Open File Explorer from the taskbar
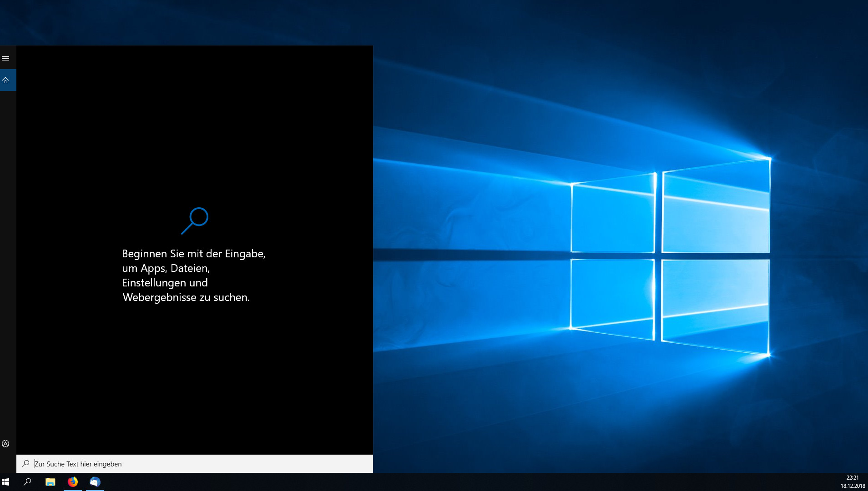This screenshot has height=491, width=868. 50,482
